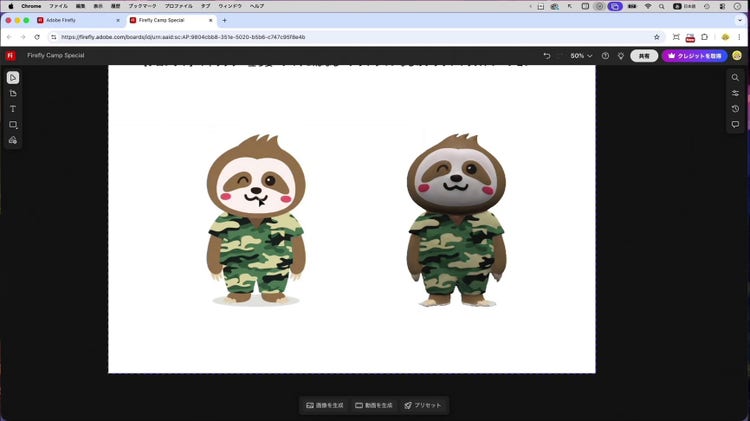Expand the 50% zoom level dropdown

(x=581, y=56)
